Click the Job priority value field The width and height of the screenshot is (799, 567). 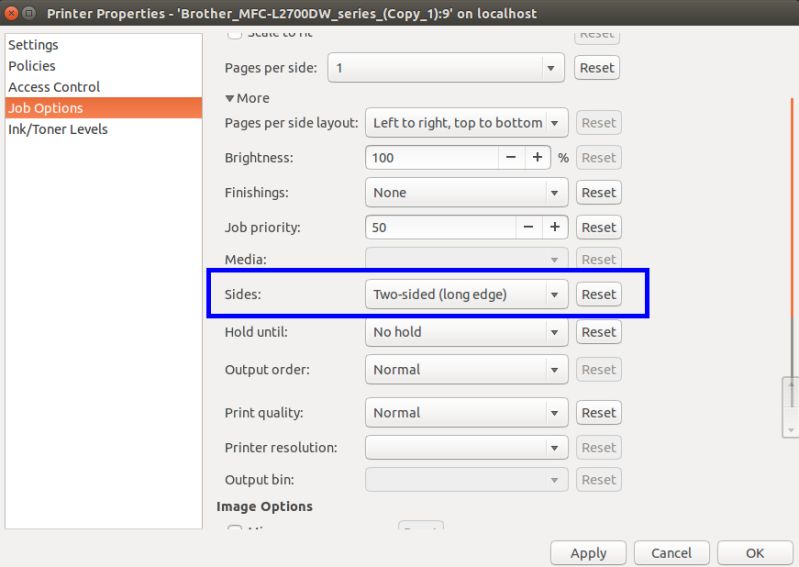click(440, 227)
